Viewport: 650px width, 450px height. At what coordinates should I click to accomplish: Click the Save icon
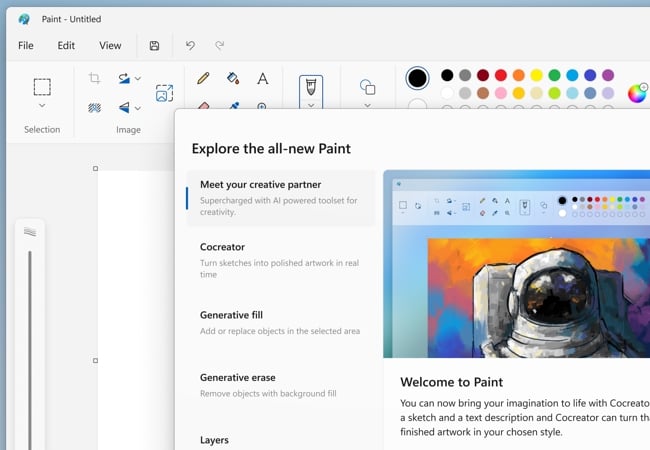(154, 46)
